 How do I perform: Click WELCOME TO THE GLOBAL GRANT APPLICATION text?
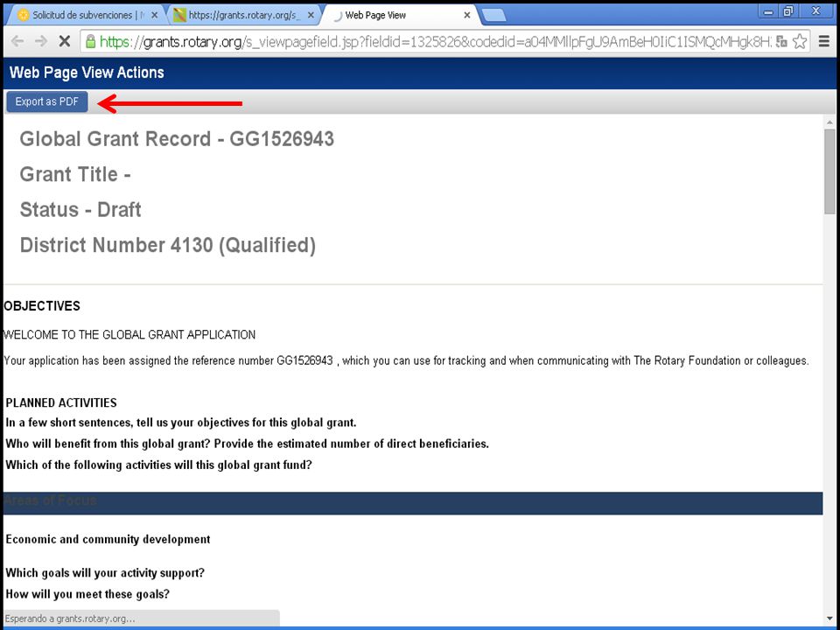point(129,335)
